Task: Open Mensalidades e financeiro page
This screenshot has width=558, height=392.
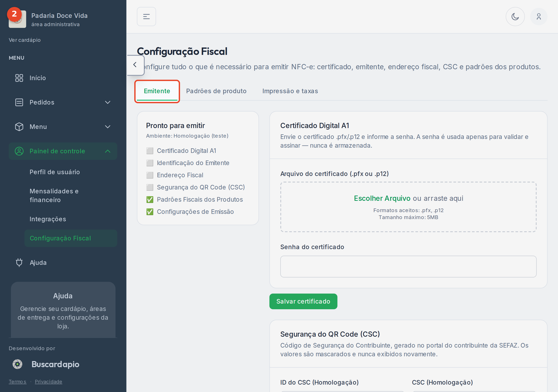Action: (x=54, y=196)
